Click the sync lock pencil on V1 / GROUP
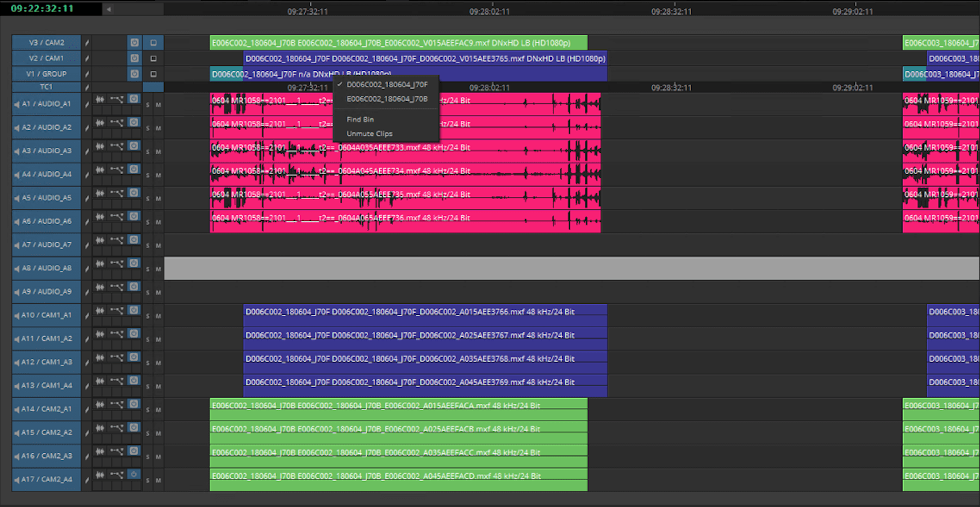The width and height of the screenshot is (980, 507). click(87, 74)
